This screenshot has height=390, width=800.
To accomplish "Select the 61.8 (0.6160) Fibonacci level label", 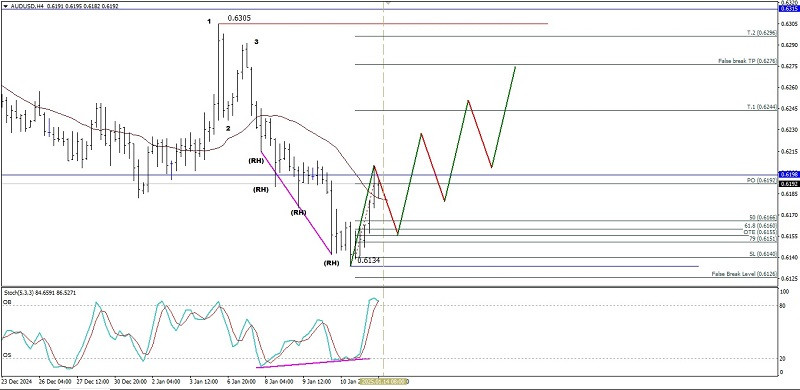I will click(761, 225).
